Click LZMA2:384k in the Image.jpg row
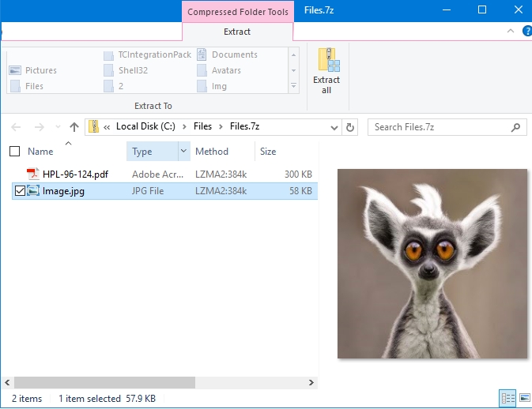The image size is (532, 409). [x=221, y=191]
